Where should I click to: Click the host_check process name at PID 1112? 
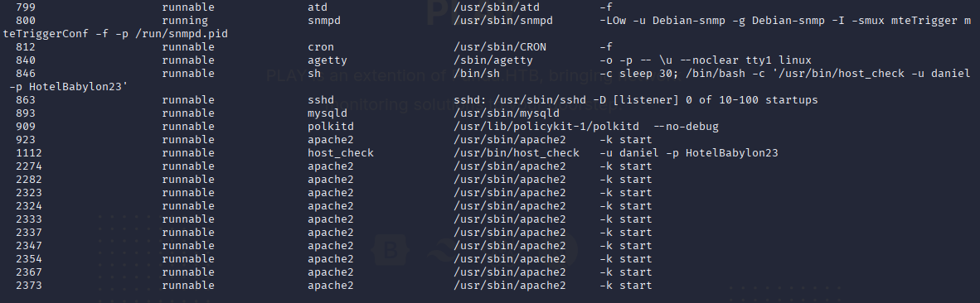tap(341, 153)
